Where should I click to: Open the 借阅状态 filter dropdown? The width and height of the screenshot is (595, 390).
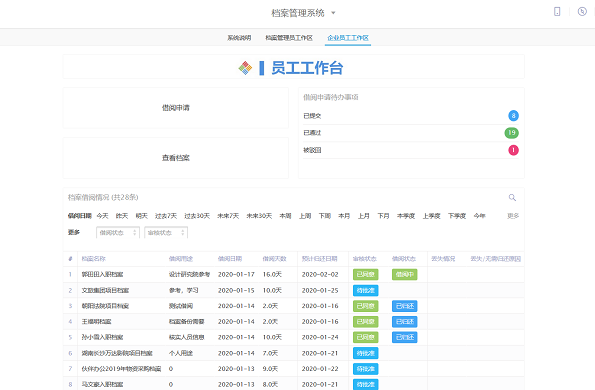pyautogui.click(x=118, y=233)
